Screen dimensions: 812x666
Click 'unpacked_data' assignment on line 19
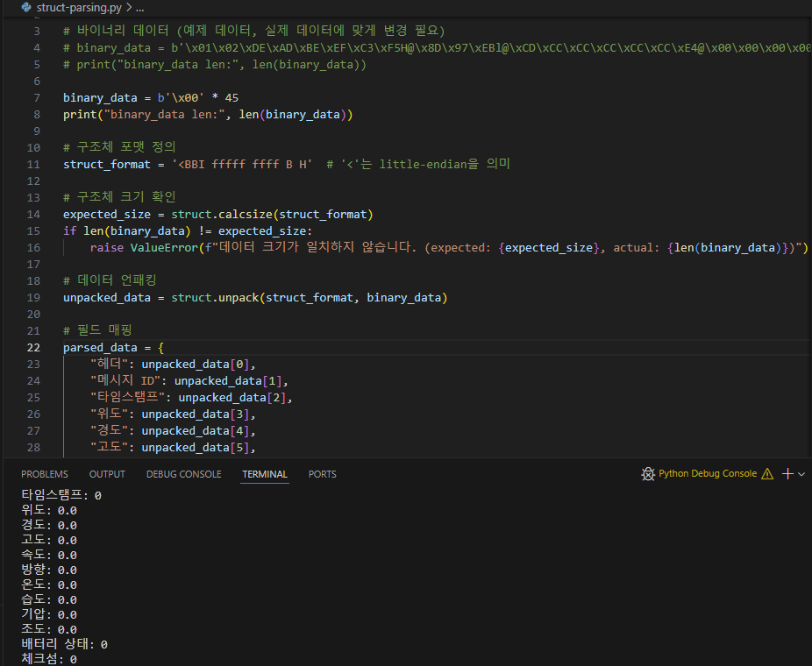click(107, 298)
